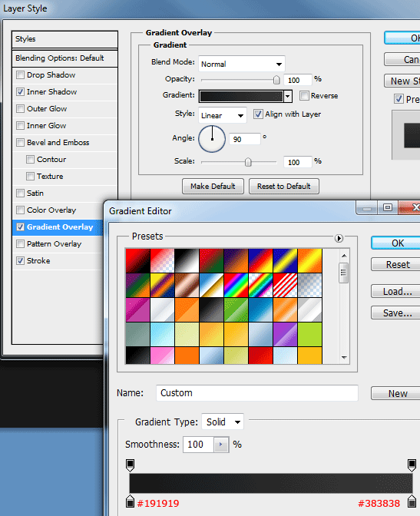Click the Make Default button
420x516 pixels.
click(x=213, y=187)
